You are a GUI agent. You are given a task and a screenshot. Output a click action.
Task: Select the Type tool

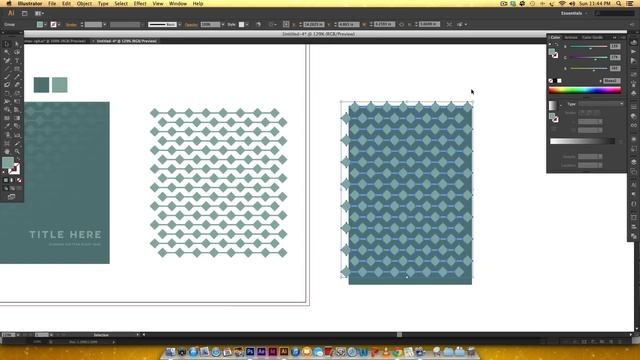click(17, 60)
